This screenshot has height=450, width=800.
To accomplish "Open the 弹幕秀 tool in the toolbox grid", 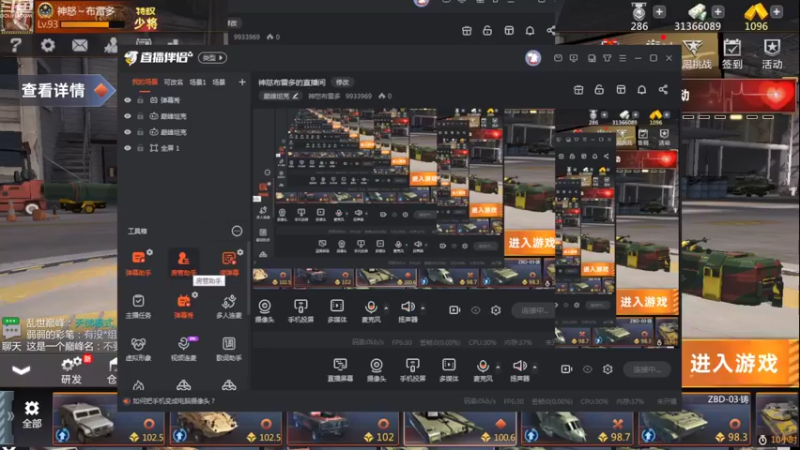I will click(x=183, y=306).
